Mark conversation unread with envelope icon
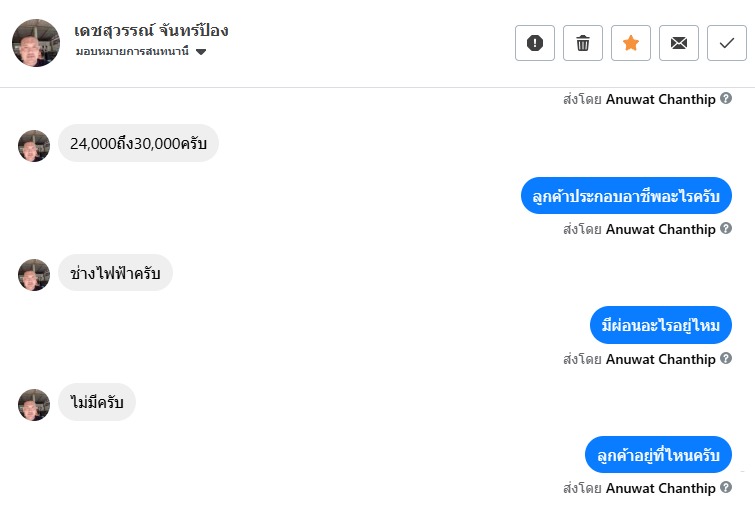Image resolution: width=755 pixels, height=518 pixels. pyautogui.click(x=679, y=43)
